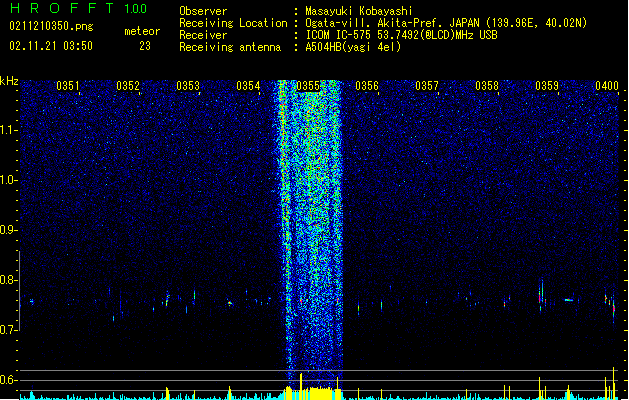Click the 1.0 kHz axis tick label

point(8,180)
